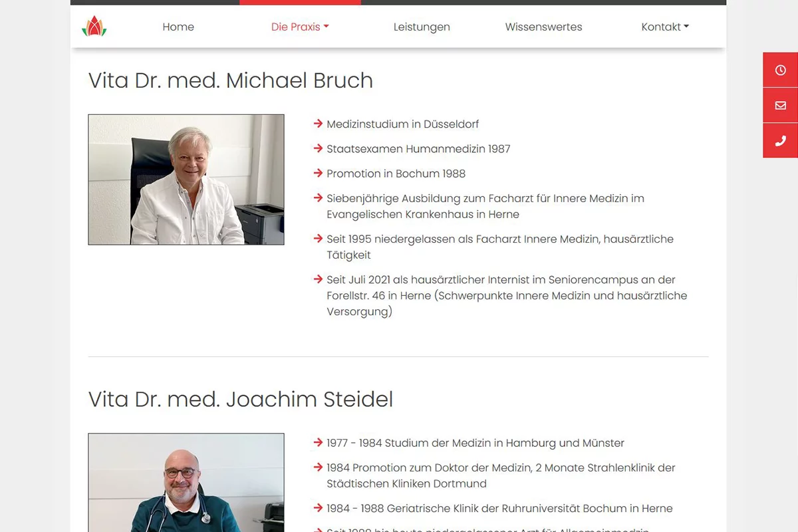Open the Wissenswertes navigation link

(543, 27)
